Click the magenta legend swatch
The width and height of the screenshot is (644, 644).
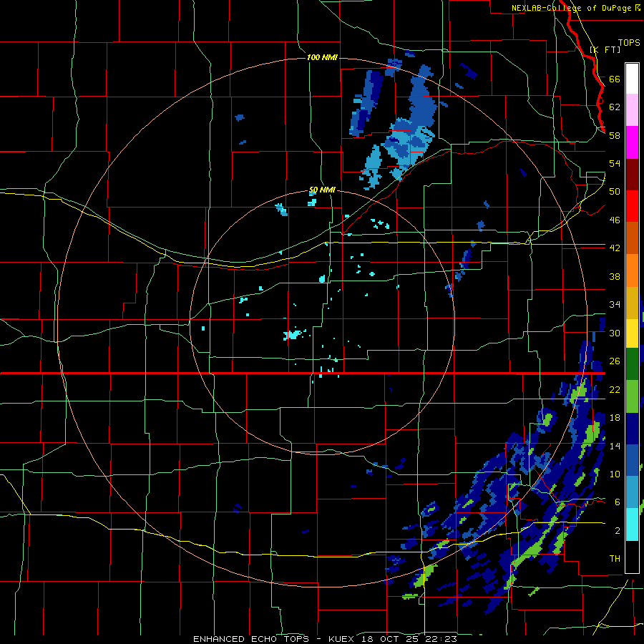coord(632,142)
